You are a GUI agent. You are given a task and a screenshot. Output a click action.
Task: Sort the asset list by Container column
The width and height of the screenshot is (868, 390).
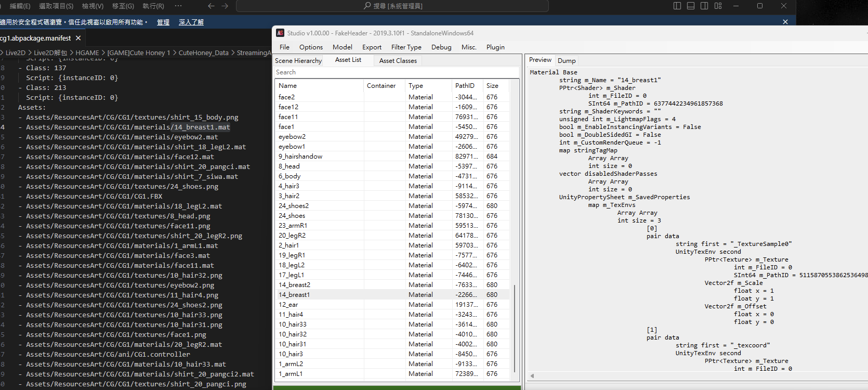384,86
